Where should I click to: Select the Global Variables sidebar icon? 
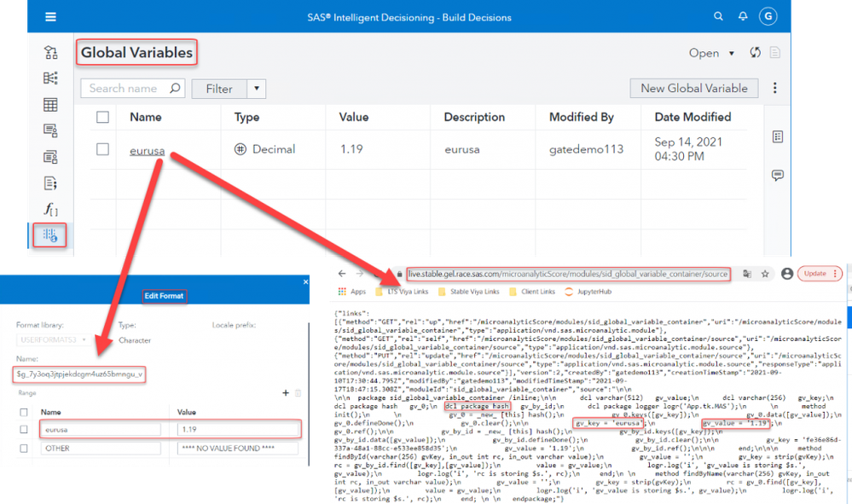point(50,235)
